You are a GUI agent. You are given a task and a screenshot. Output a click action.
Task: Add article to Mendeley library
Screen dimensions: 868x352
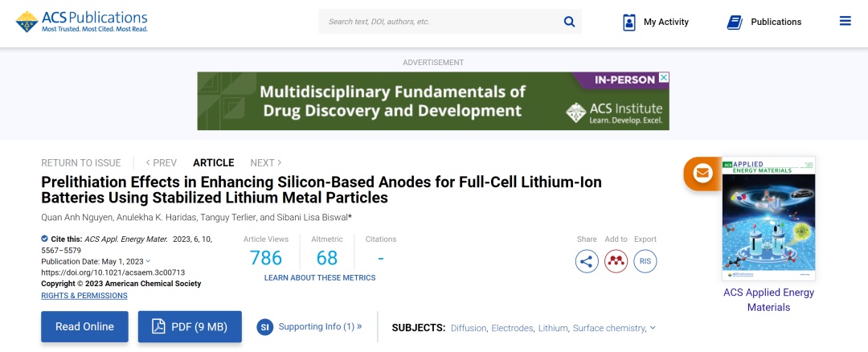pyautogui.click(x=616, y=261)
